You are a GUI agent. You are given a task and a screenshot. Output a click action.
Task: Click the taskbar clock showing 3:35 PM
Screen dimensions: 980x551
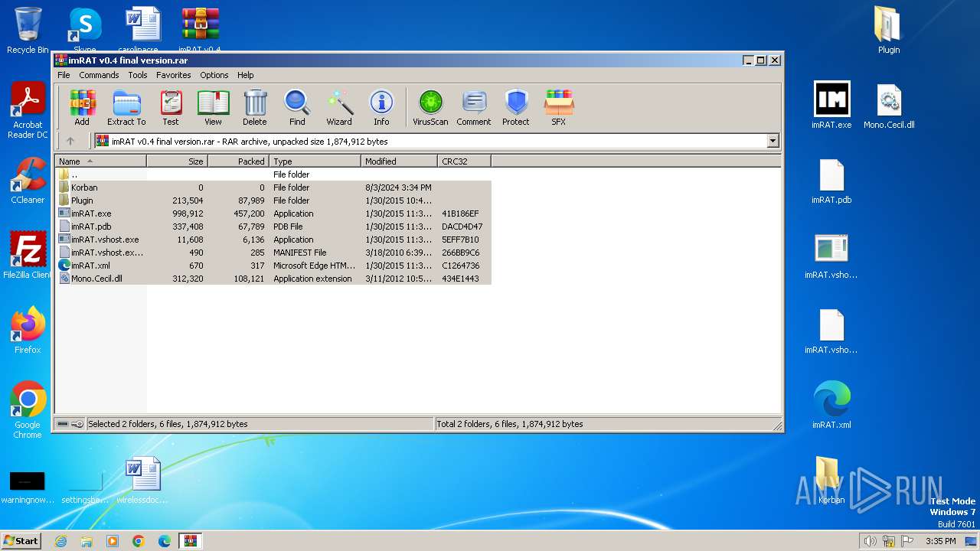click(x=940, y=541)
